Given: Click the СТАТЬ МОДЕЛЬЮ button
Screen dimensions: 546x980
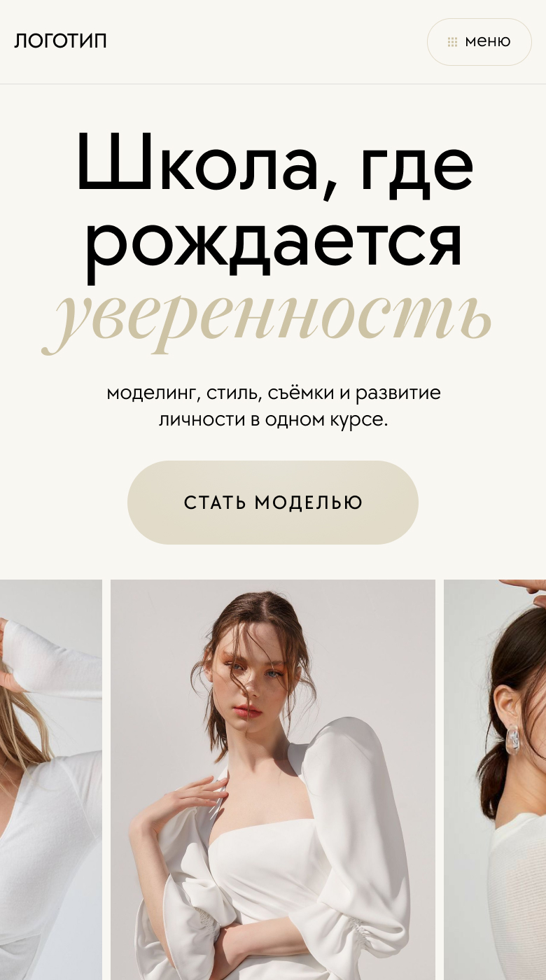Looking at the screenshot, I should tap(273, 503).
